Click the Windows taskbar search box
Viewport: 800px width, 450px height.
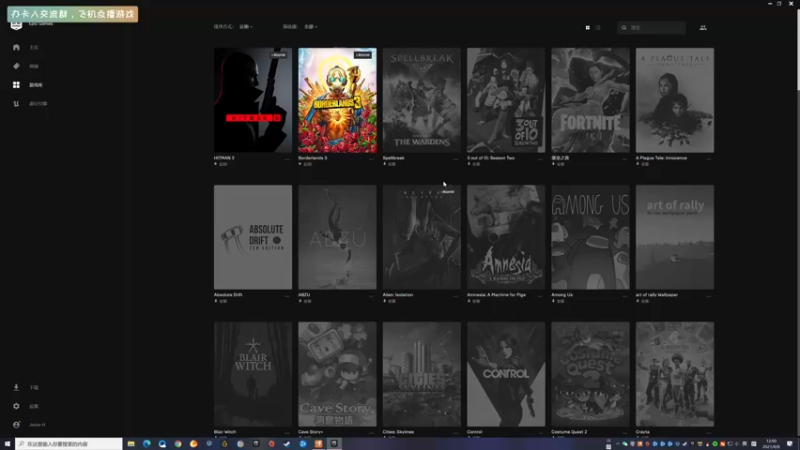click(69, 444)
